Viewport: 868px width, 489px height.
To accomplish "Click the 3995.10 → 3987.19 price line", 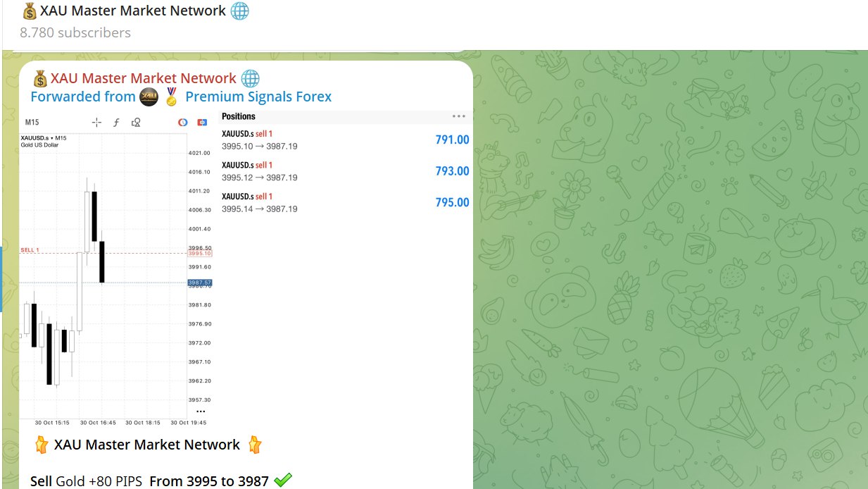I will coord(260,146).
